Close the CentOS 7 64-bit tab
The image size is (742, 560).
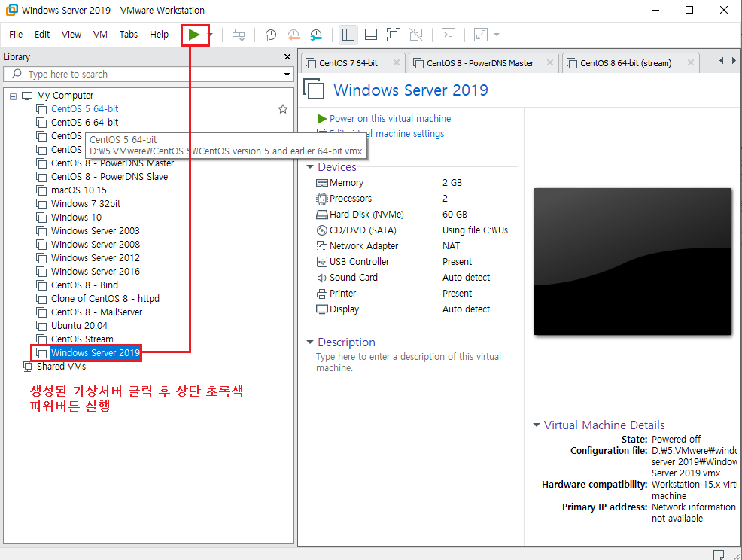(397, 62)
